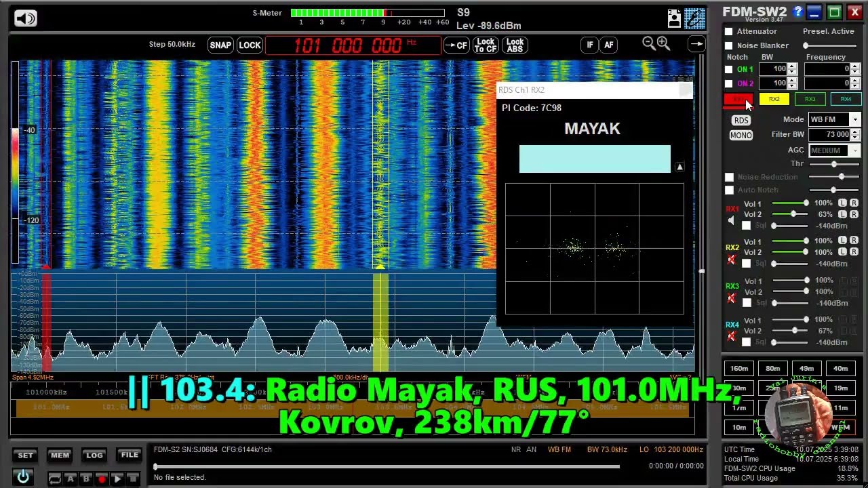The width and height of the screenshot is (868, 488).
Task: Increase Notch 1 frequency with the up stepper
Action: [x=856, y=66]
